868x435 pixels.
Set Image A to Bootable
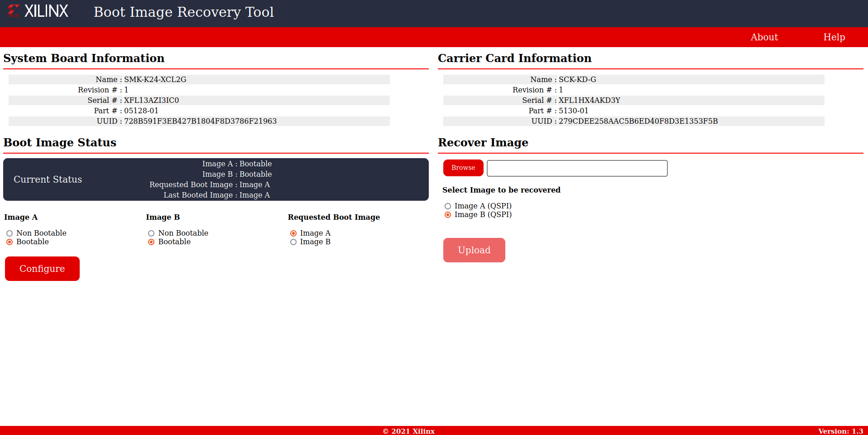click(10, 242)
